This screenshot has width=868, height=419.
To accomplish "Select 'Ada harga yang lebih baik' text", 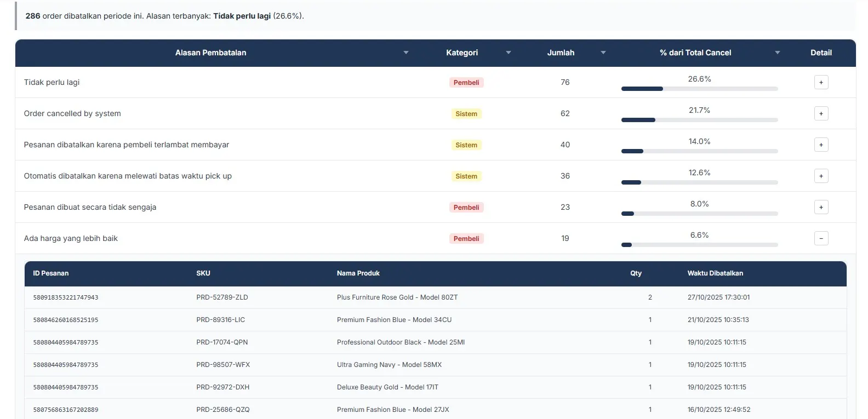I will pyautogui.click(x=71, y=238).
